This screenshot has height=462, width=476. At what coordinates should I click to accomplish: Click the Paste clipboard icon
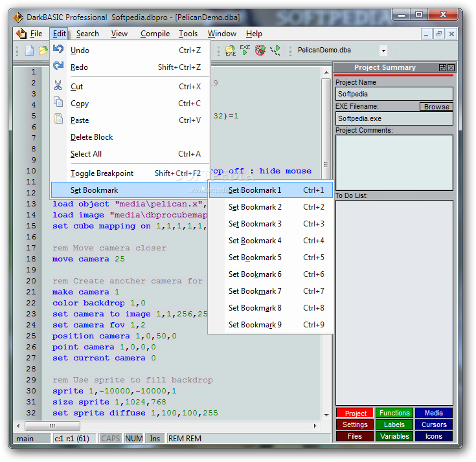point(58,118)
